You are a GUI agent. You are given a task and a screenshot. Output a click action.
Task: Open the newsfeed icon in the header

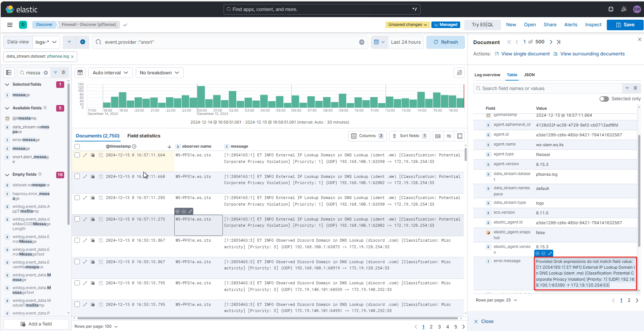[624, 9]
